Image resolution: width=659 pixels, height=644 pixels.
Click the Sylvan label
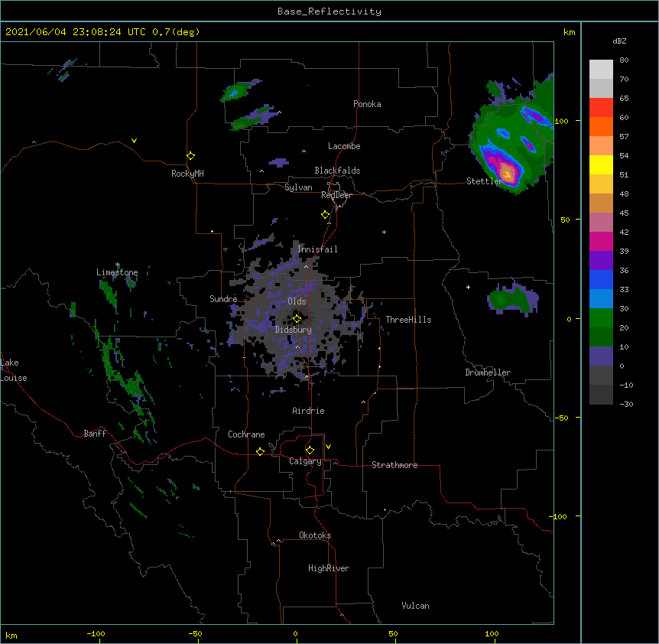point(298,187)
